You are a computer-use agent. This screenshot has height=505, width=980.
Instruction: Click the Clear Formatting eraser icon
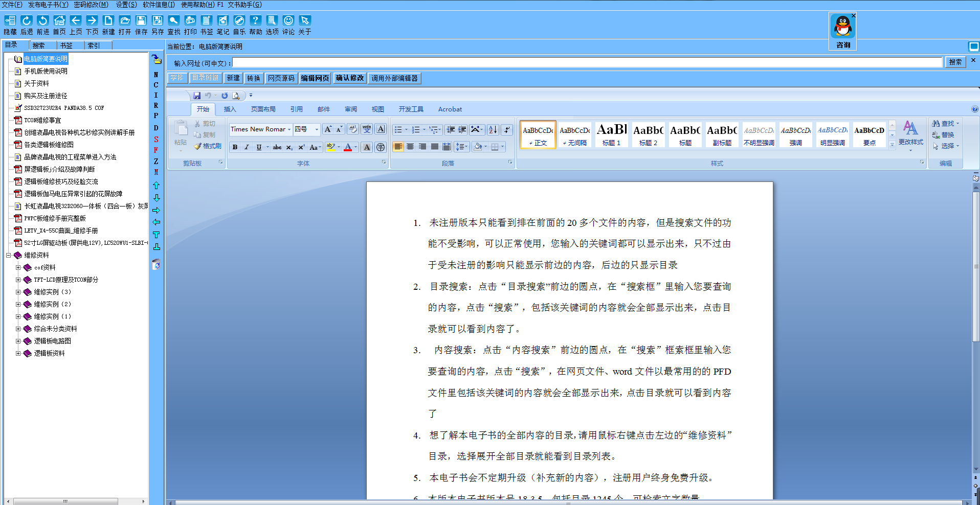click(353, 129)
